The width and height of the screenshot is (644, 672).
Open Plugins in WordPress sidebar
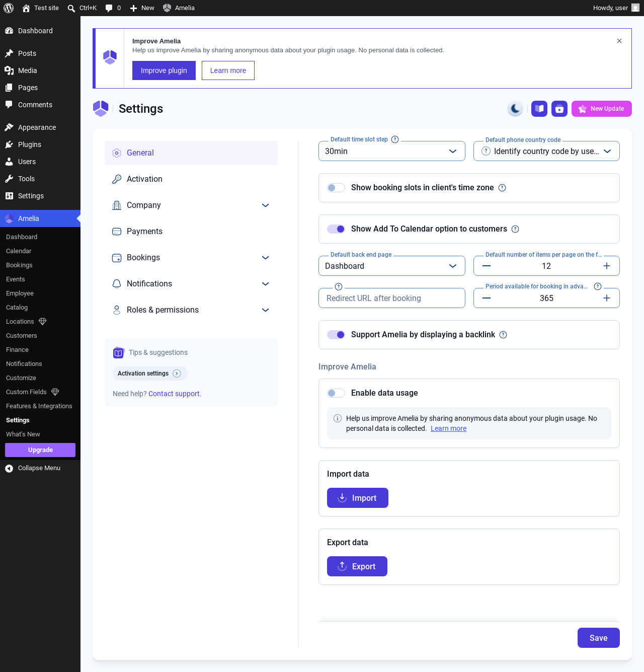point(40,144)
